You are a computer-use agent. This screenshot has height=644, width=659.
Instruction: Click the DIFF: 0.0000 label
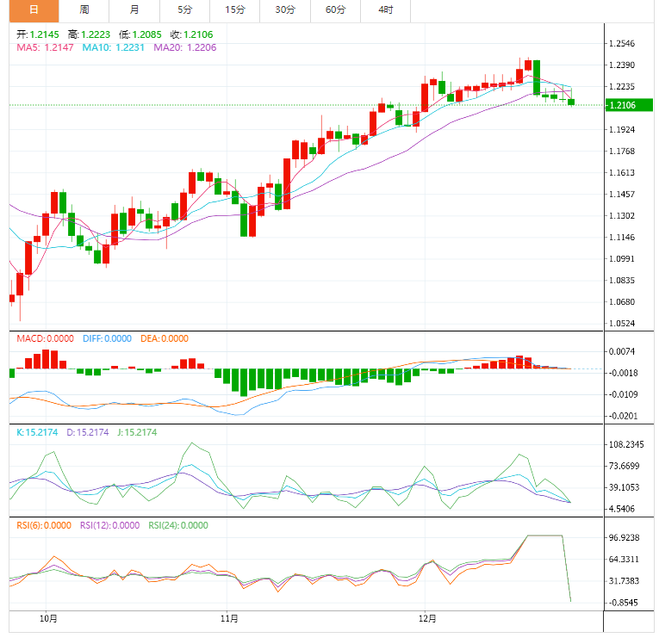(107, 338)
